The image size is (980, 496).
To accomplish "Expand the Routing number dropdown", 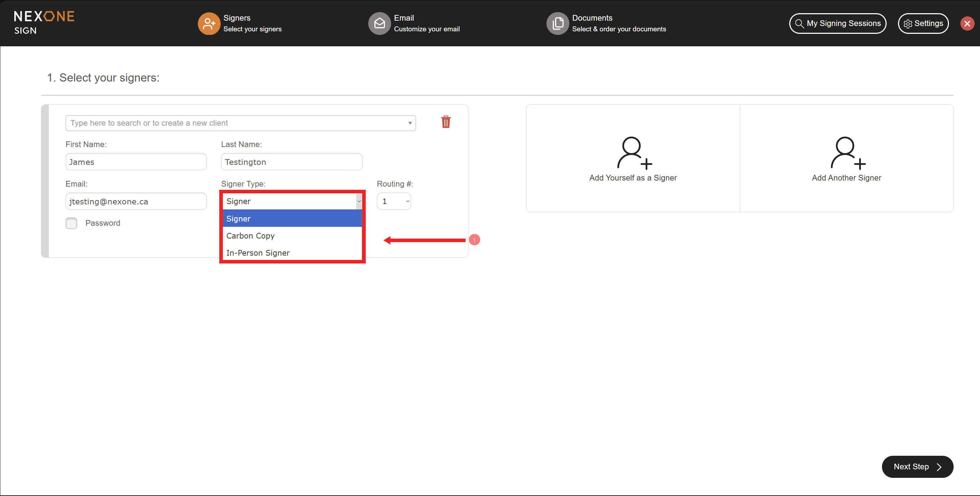I will coord(394,202).
